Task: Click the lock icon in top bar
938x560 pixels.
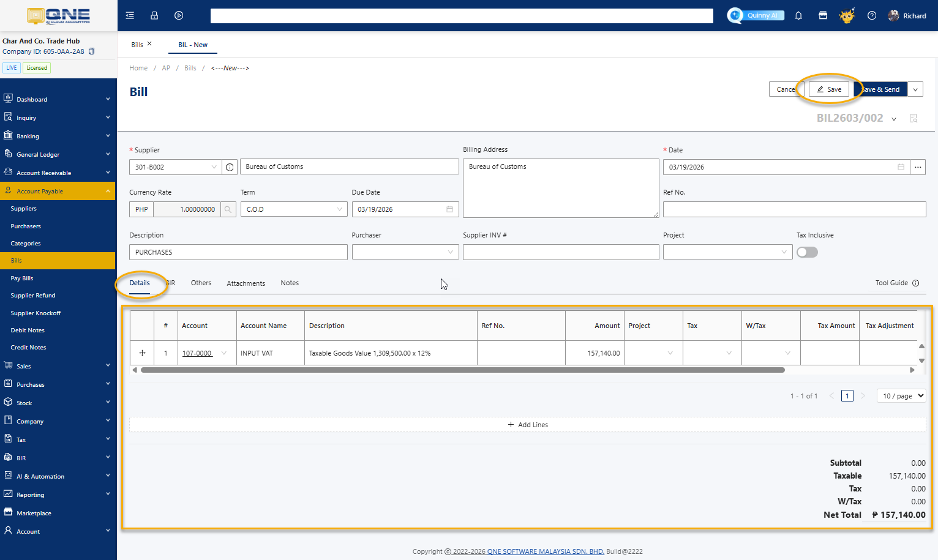Action: [154, 15]
